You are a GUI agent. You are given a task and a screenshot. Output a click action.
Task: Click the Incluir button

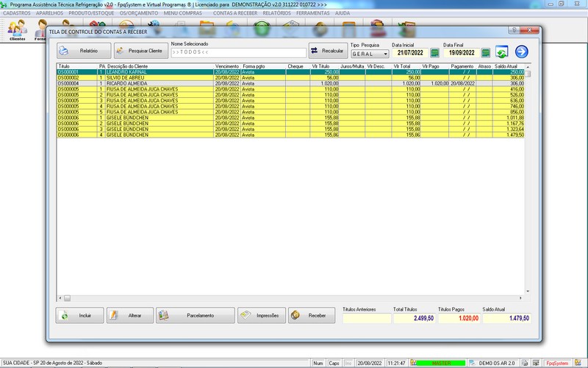(x=79, y=316)
